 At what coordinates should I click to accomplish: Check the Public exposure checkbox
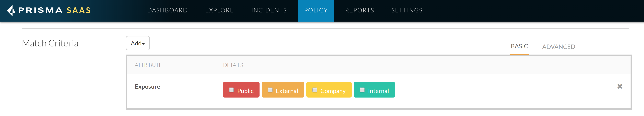(231, 90)
